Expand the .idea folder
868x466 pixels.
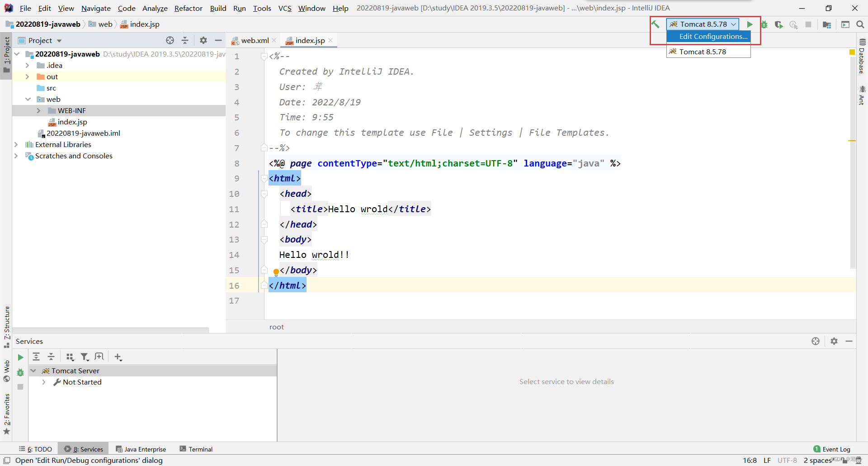[x=27, y=65]
